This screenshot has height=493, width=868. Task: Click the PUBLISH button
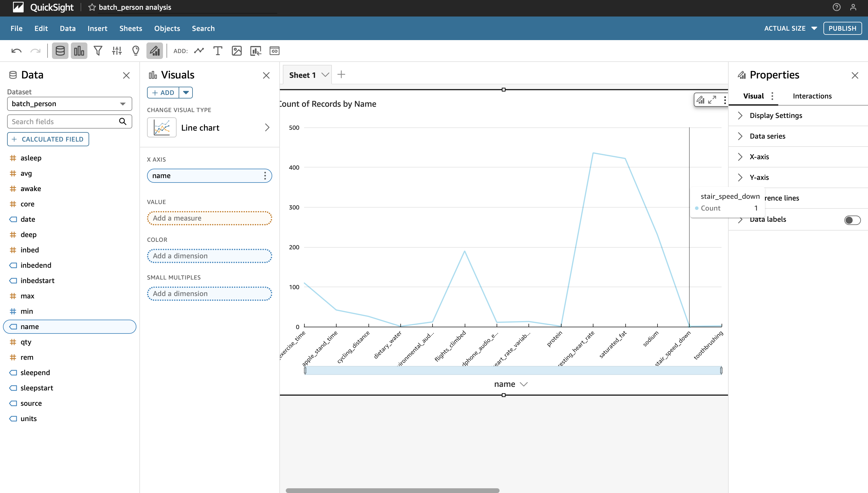(x=842, y=28)
